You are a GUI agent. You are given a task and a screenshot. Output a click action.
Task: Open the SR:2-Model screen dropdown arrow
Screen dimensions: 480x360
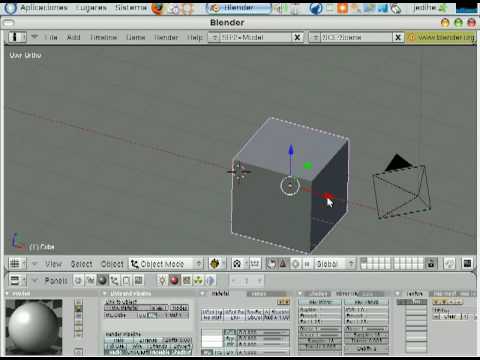pyautogui.click(x=215, y=37)
